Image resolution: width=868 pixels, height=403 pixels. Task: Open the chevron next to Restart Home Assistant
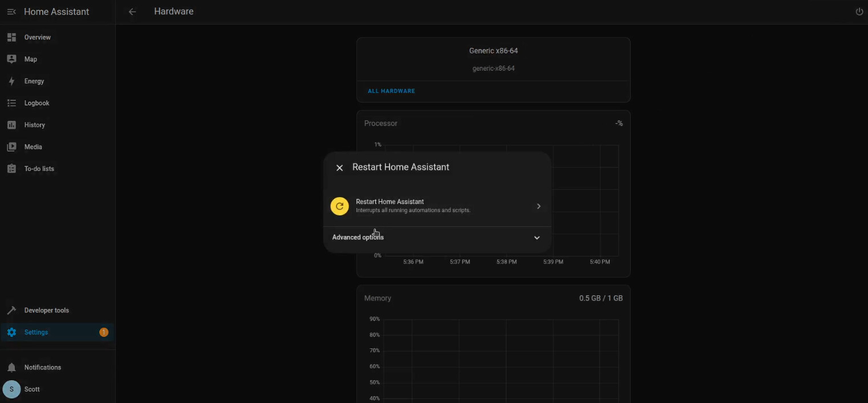click(x=538, y=206)
